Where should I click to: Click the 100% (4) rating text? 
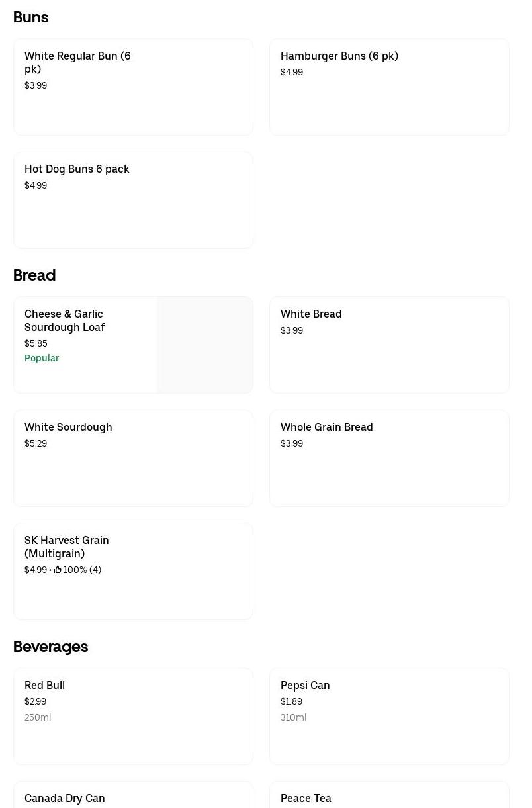(82, 570)
